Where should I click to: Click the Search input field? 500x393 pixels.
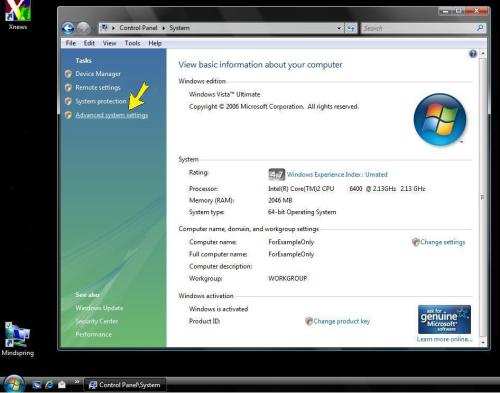tap(419, 28)
